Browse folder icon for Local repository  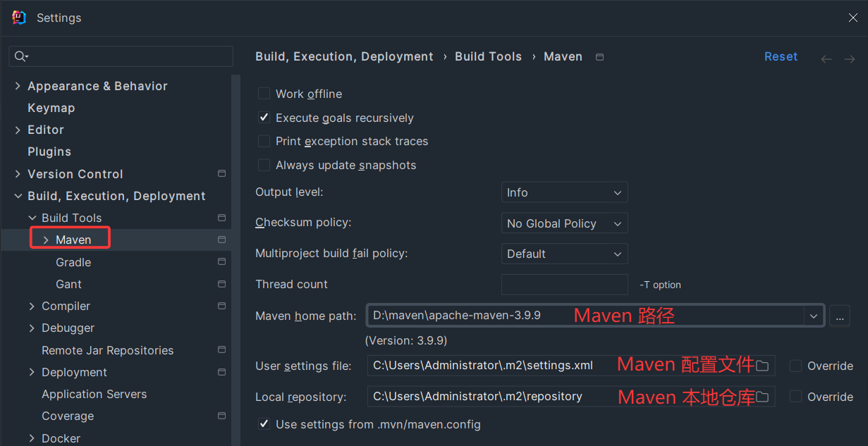[x=762, y=397]
